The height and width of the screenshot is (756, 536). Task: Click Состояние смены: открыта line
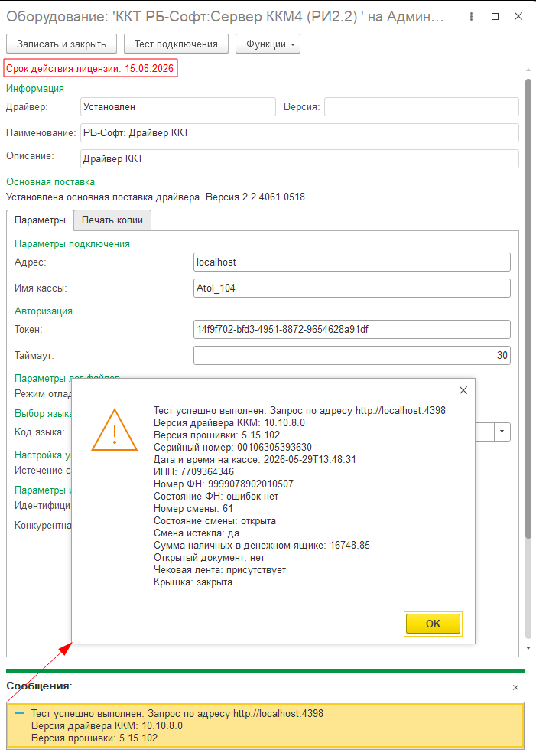pos(215,521)
